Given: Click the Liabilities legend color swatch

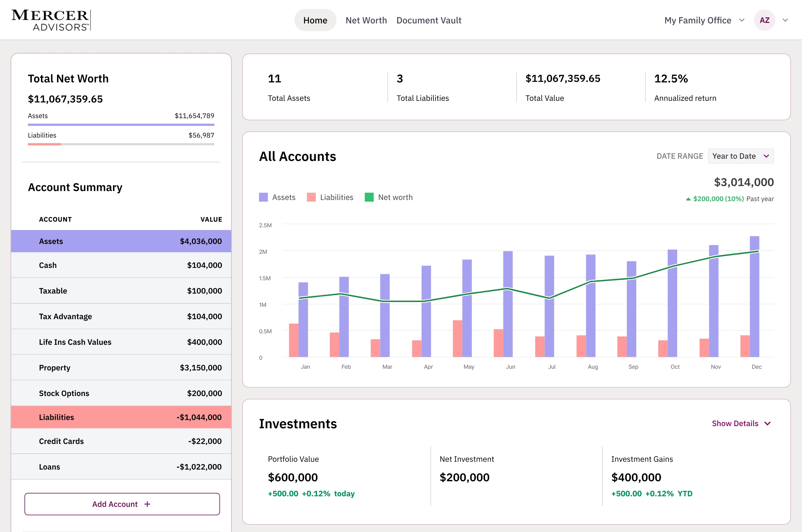Looking at the screenshot, I should pyautogui.click(x=311, y=197).
